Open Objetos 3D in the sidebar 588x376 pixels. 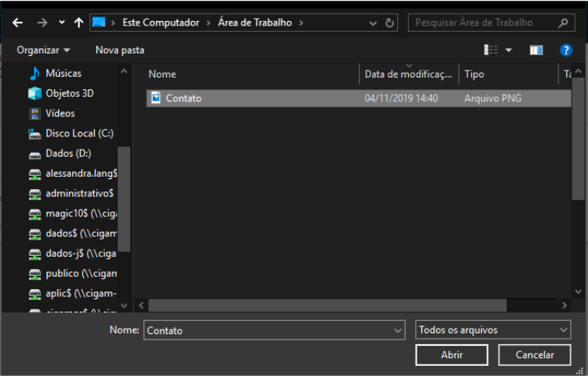point(69,93)
